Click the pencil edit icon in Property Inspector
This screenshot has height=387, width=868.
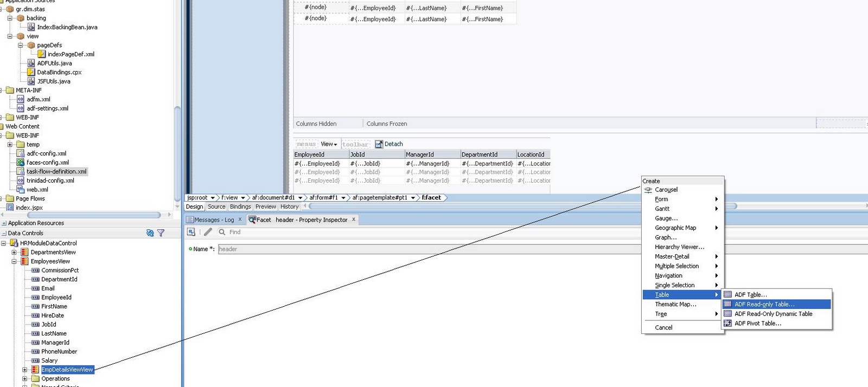[208, 232]
